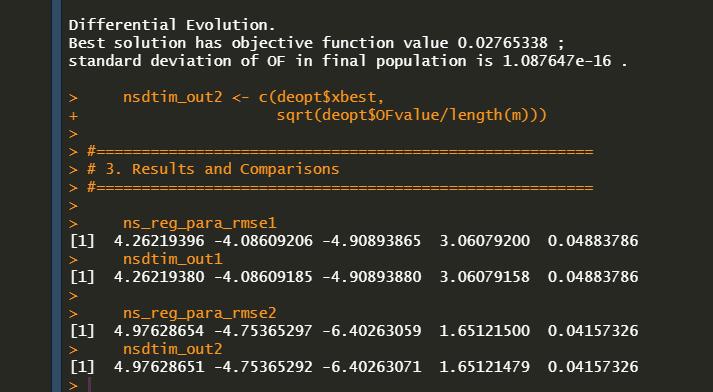Image resolution: width=713 pixels, height=392 pixels.
Task: Click the standard deviation value 1.087647e-16
Action: coord(557,61)
